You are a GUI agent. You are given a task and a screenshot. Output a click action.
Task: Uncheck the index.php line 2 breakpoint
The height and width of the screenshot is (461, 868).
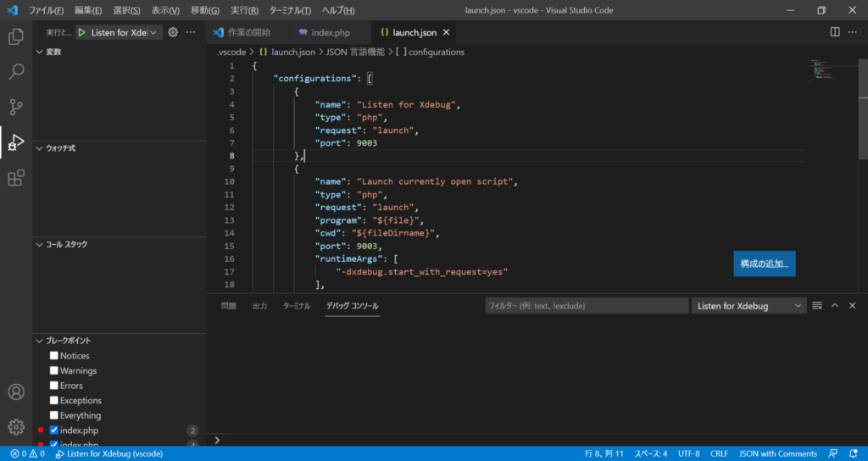pos(53,430)
